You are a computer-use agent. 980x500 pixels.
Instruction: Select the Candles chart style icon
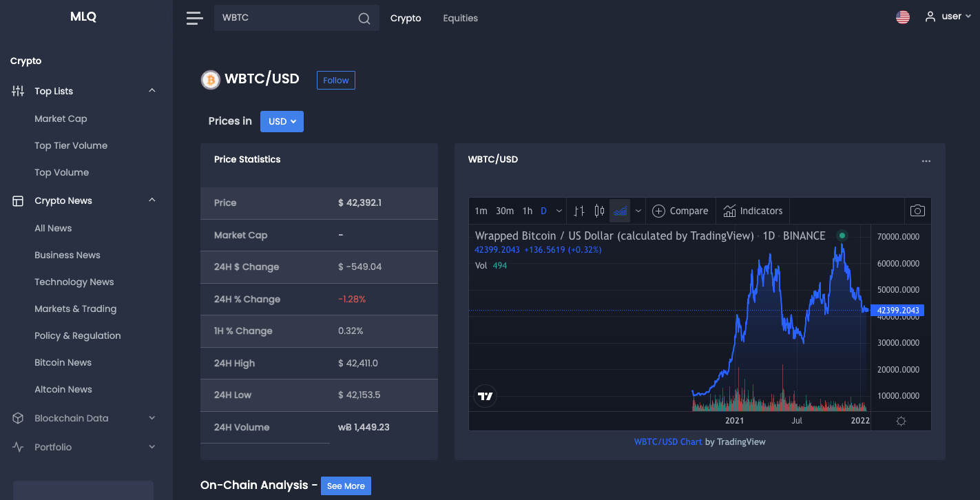pyautogui.click(x=599, y=211)
